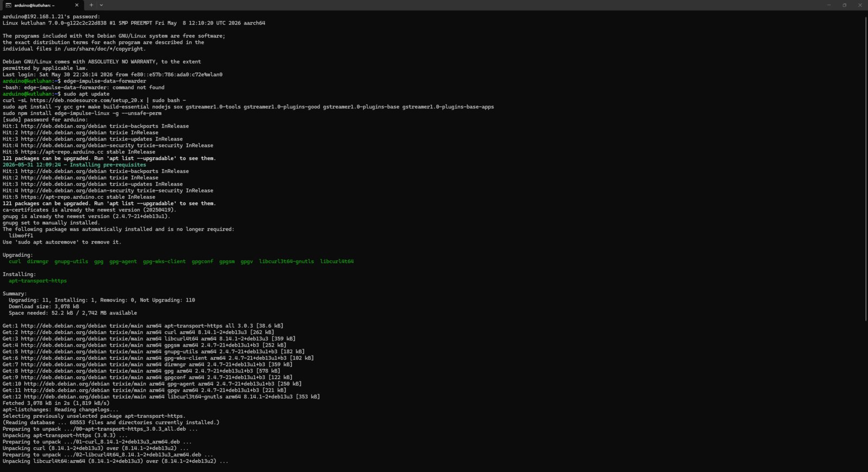The width and height of the screenshot is (868, 472).
Task: Click the "Summary:" heading
Action: [x=15, y=294]
